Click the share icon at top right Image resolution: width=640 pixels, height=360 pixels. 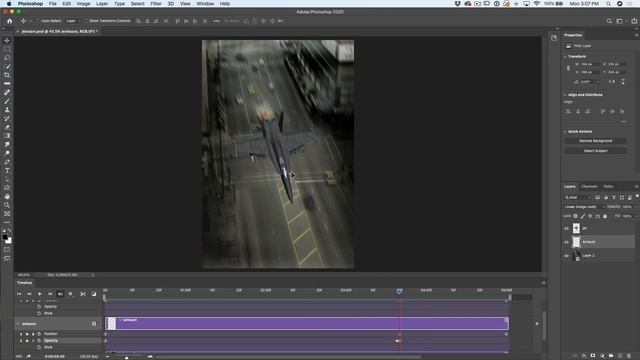point(634,21)
